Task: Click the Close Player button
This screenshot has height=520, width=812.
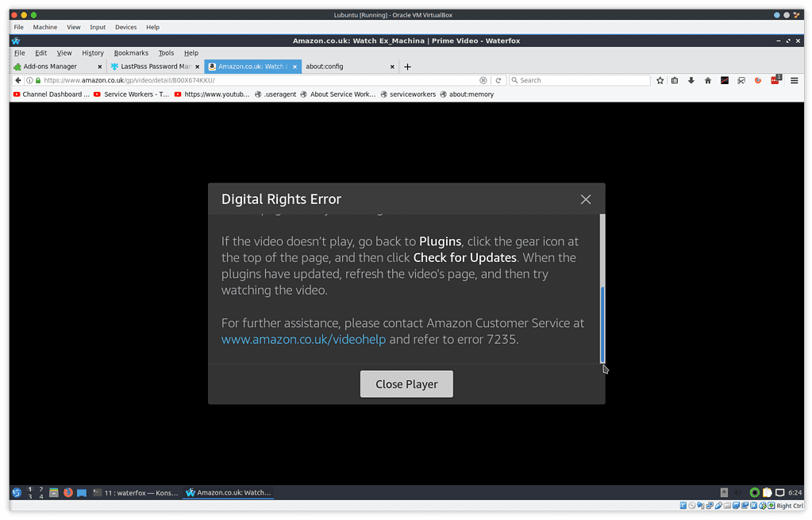Action: [x=406, y=383]
